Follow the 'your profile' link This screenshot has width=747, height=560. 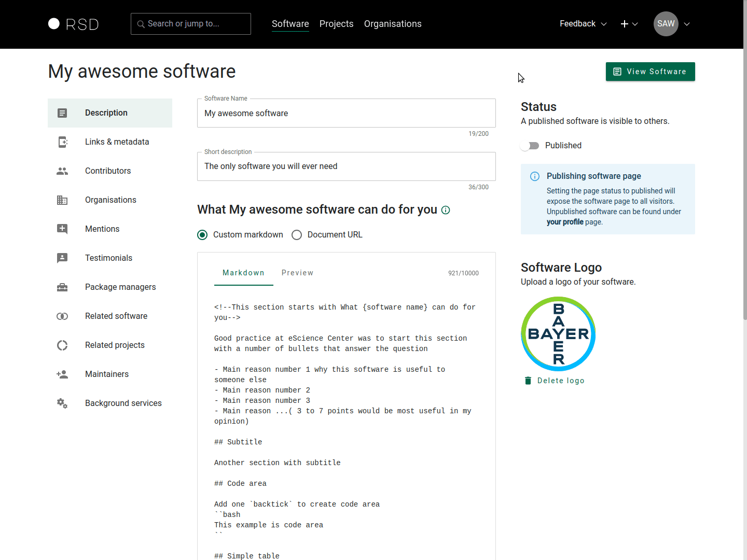(x=565, y=222)
